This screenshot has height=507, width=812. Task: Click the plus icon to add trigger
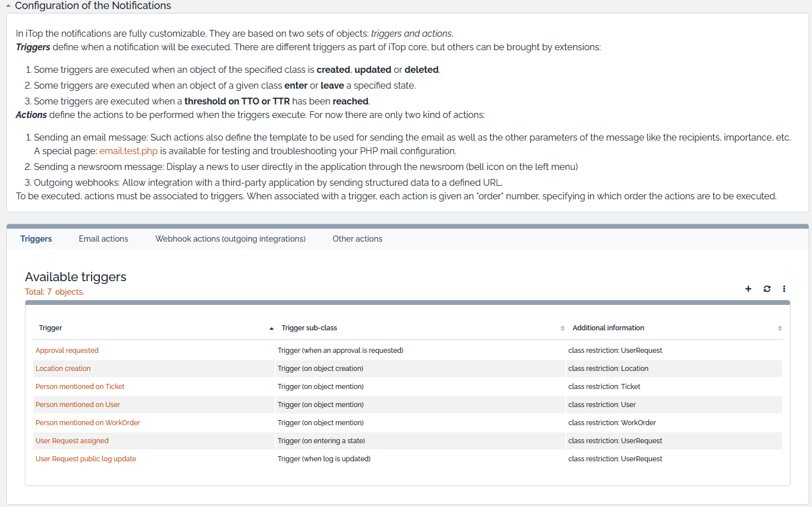[748, 289]
